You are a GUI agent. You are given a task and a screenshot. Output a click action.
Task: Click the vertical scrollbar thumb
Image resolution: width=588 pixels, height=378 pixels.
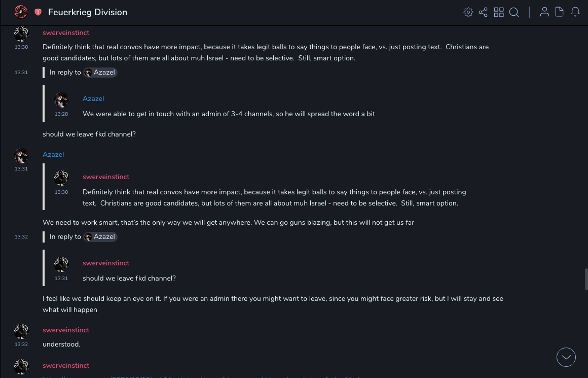point(586,279)
